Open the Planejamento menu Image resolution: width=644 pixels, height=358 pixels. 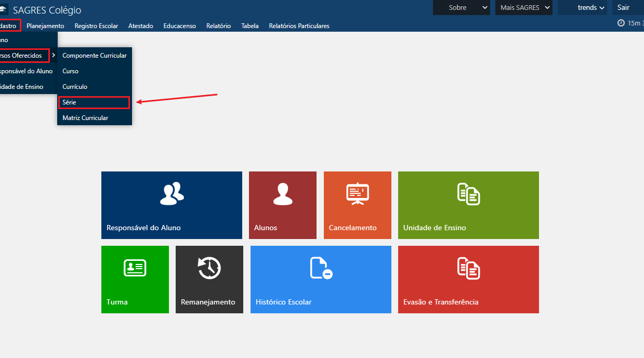[x=45, y=26]
